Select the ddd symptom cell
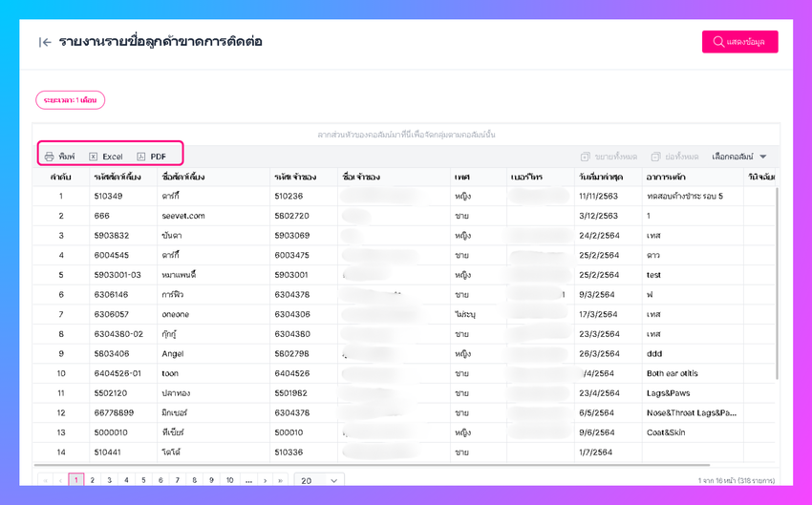 point(693,353)
